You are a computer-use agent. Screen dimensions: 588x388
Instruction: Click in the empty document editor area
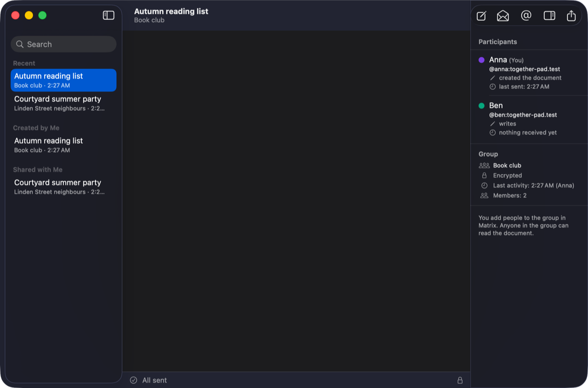coord(296,201)
